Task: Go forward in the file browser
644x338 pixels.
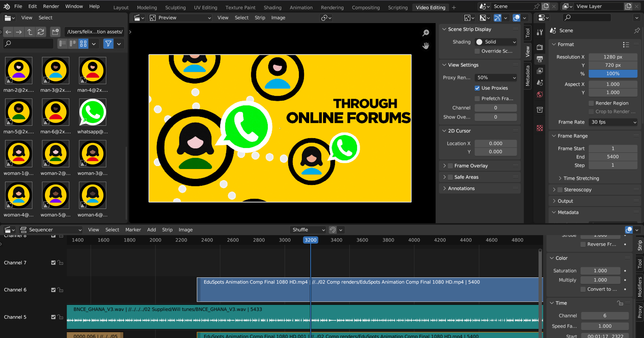Action: click(19, 32)
